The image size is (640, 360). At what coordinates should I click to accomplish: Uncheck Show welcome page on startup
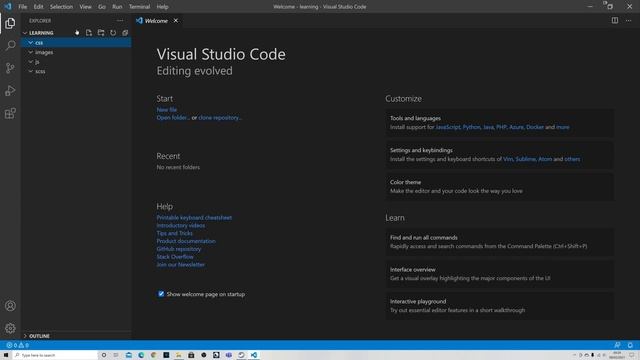(x=161, y=294)
